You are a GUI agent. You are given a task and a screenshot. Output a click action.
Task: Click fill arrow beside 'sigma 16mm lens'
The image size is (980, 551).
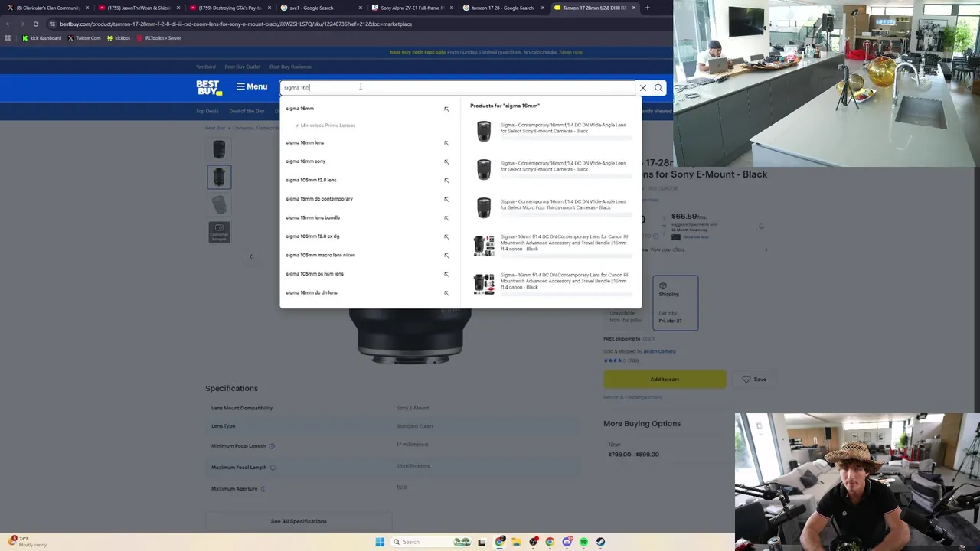tap(446, 143)
